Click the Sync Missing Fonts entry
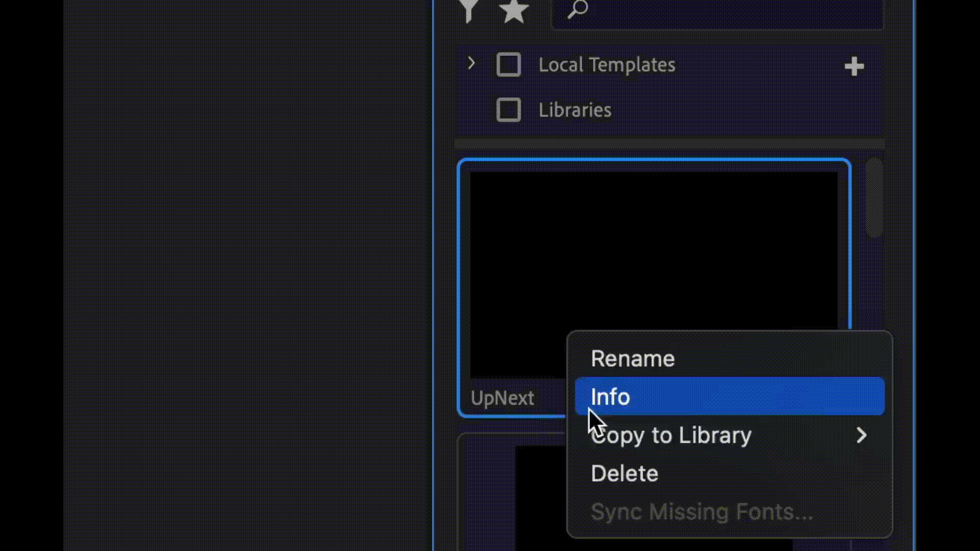 701,512
